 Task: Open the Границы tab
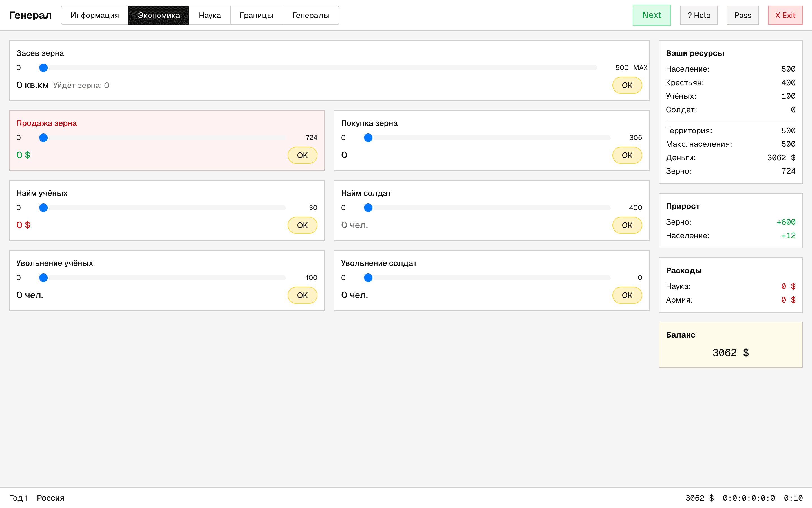tap(256, 15)
